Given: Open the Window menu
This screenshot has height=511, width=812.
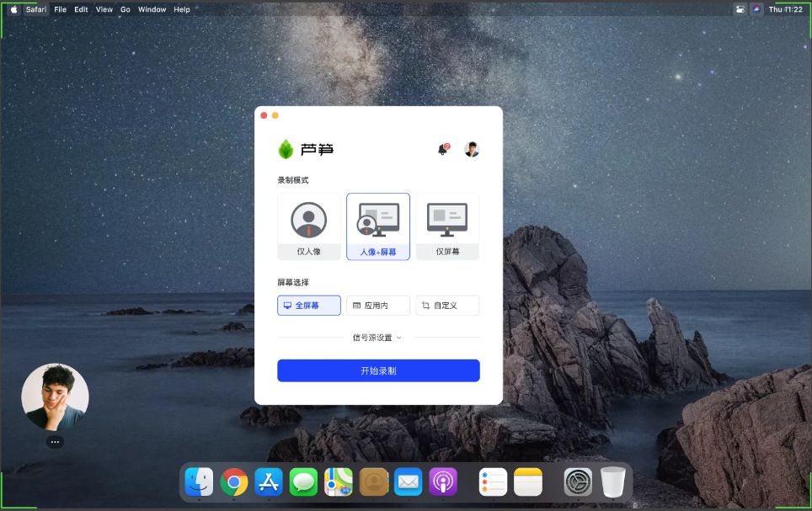Looking at the screenshot, I should click(152, 9).
